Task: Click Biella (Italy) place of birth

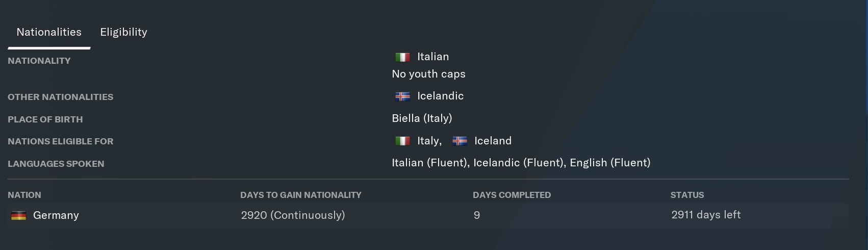Action: click(x=422, y=118)
